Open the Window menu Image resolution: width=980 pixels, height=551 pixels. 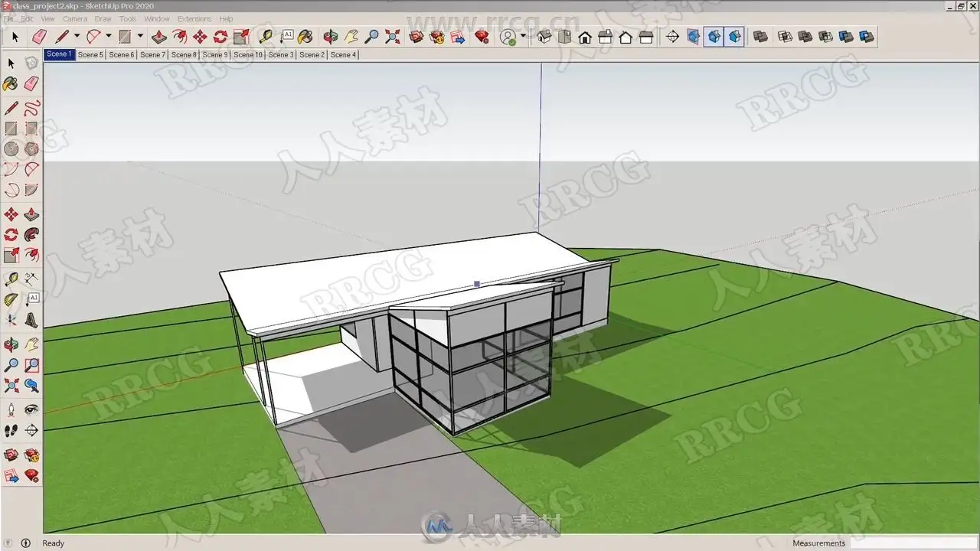click(157, 19)
